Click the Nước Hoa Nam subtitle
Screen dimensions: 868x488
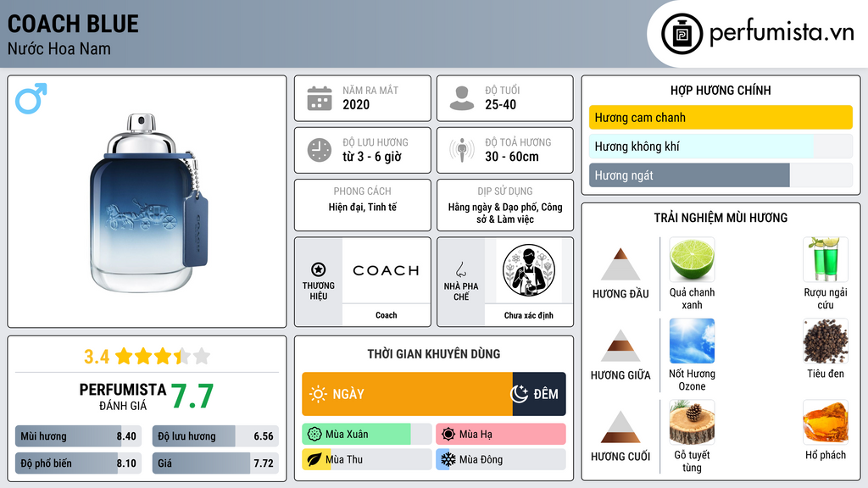(x=59, y=48)
